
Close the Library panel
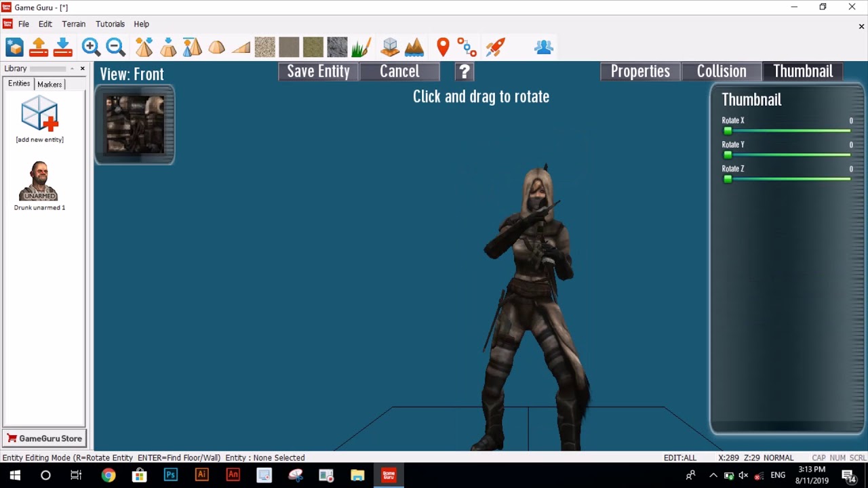(x=83, y=68)
